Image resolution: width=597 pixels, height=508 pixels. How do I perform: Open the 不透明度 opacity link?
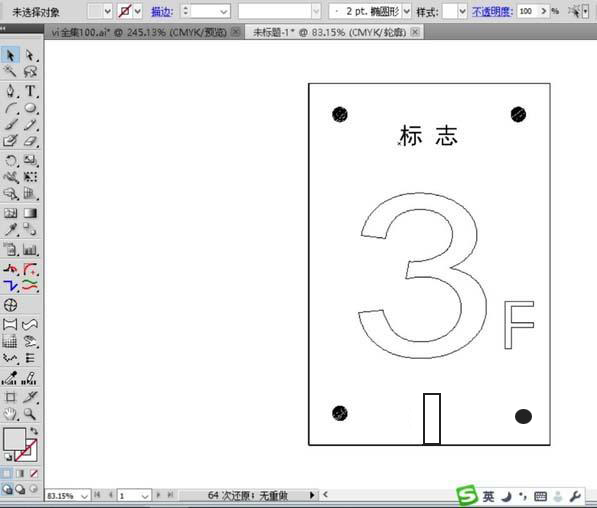tap(492, 12)
